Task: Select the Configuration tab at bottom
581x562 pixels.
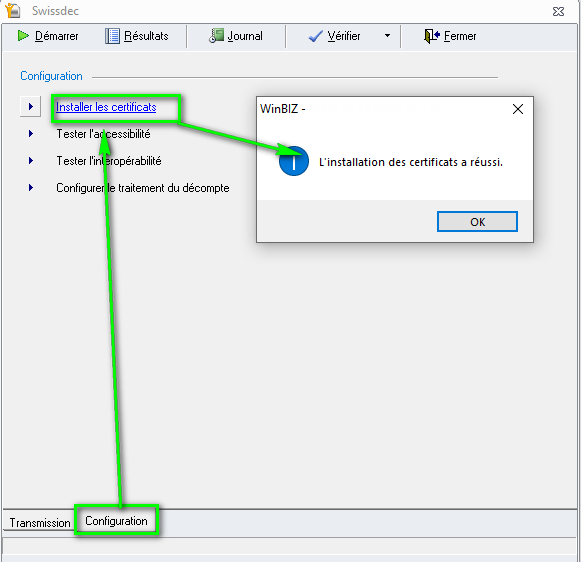Action: (x=116, y=521)
